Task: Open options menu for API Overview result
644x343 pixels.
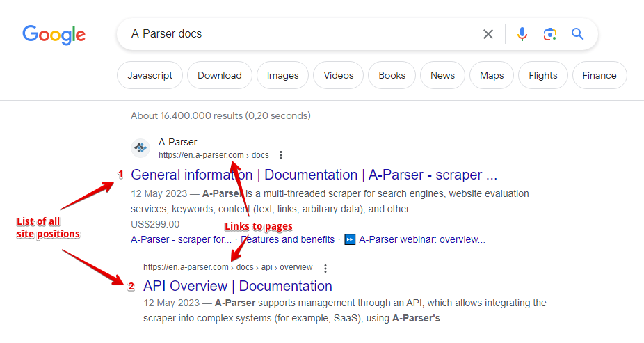Action: coord(325,268)
